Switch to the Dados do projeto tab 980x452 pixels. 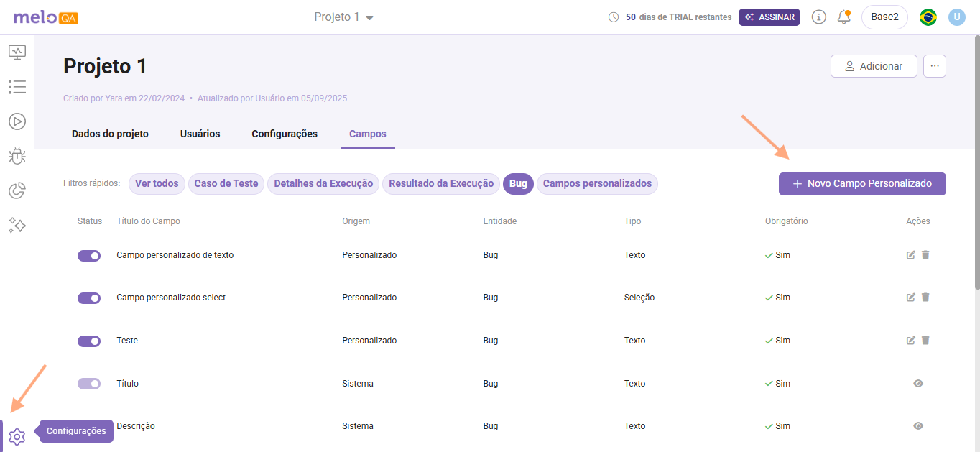point(110,134)
